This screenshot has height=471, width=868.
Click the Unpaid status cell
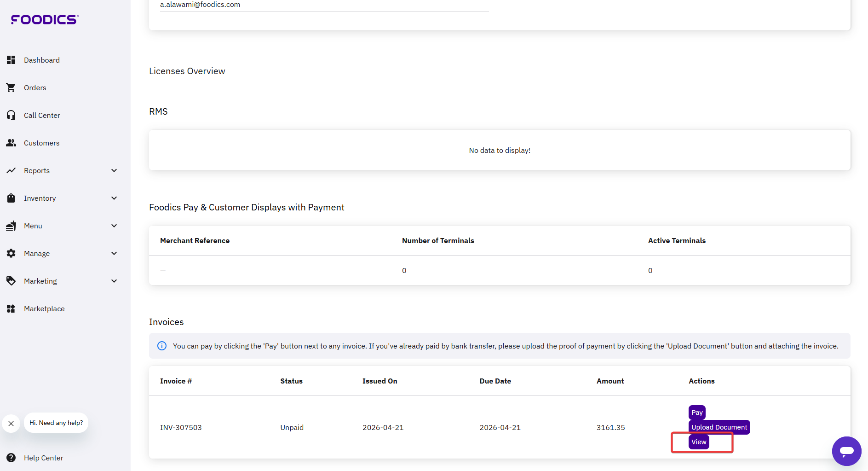(292, 427)
